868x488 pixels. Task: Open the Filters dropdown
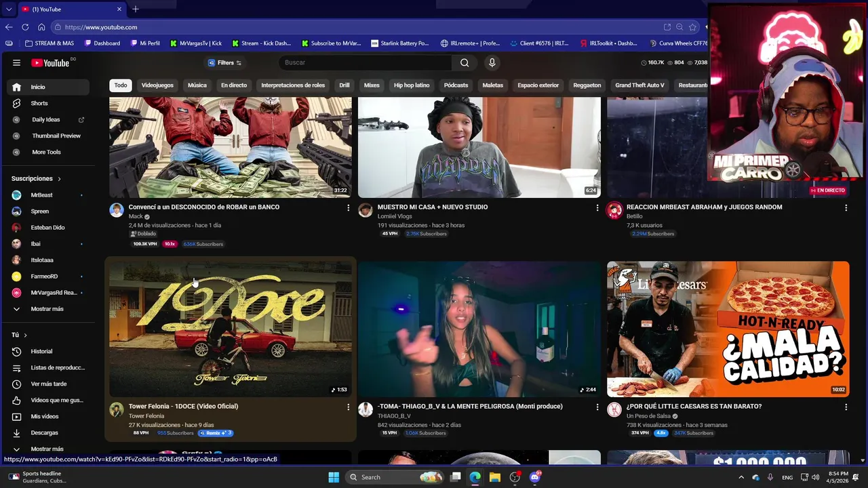point(225,62)
